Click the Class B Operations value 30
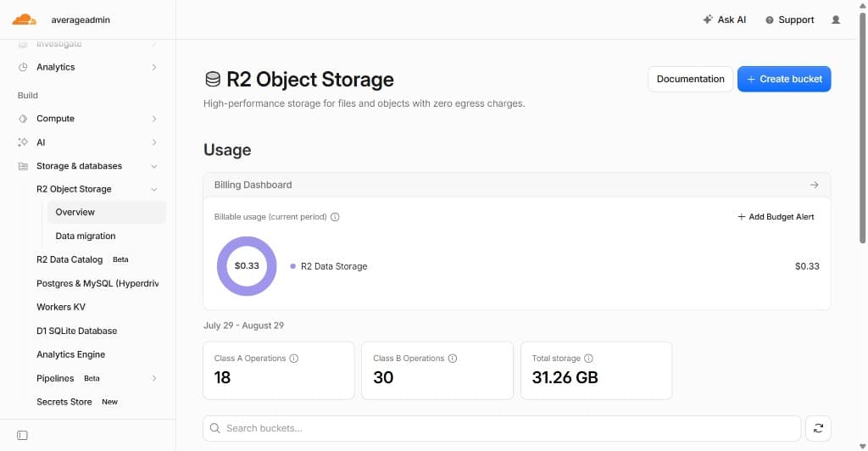The width and height of the screenshot is (868, 451). point(383,378)
